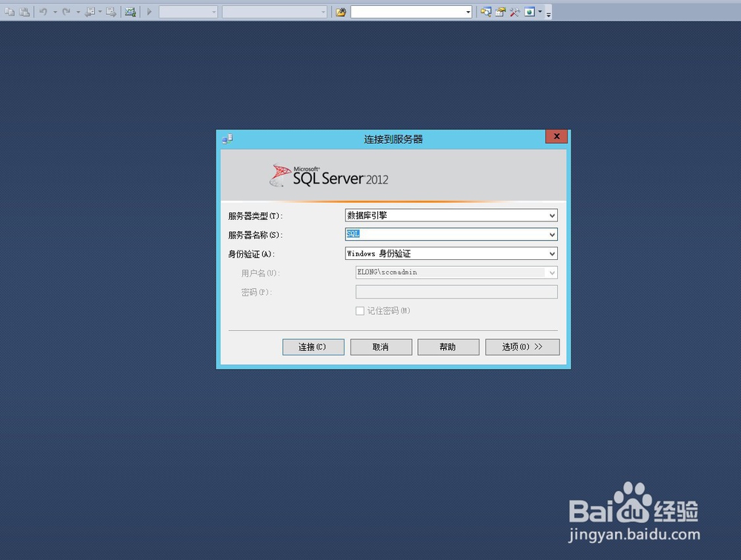Open the Undo history dropdown arrow
The height and width of the screenshot is (560, 741).
55,12
